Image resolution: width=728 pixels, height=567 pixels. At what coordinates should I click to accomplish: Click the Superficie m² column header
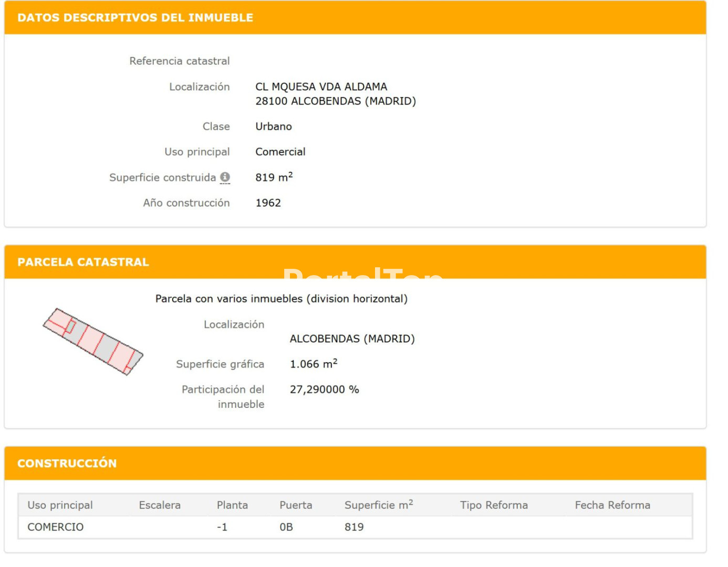pos(378,505)
